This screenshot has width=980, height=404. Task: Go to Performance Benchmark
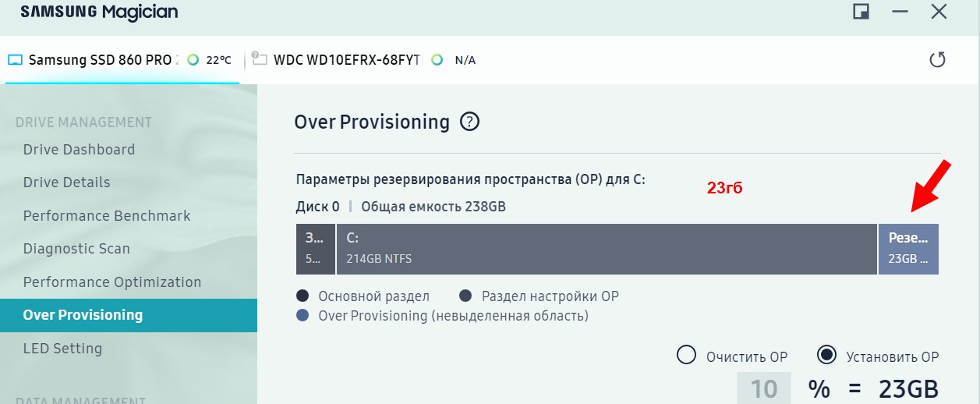point(107,216)
